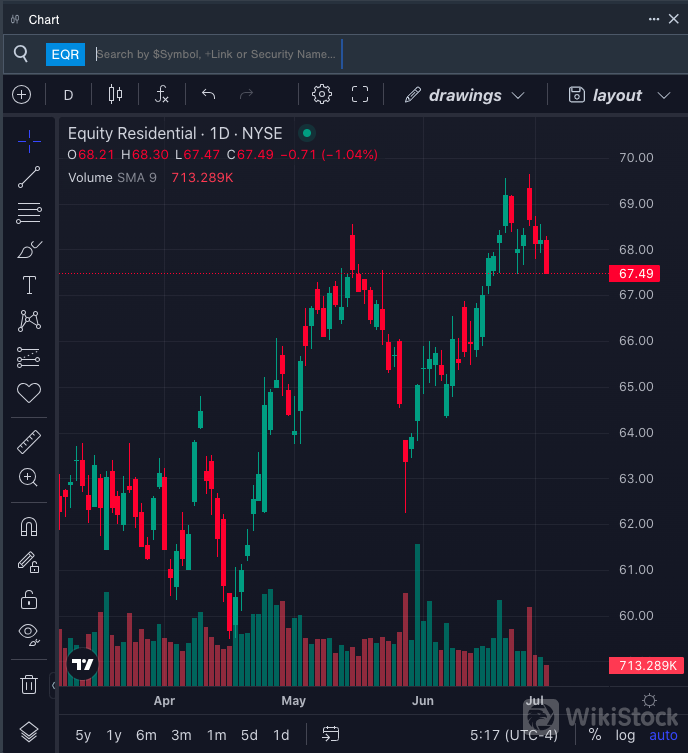Click the symbol search input field
The width and height of the screenshot is (688, 753).
tap(215, 54)
